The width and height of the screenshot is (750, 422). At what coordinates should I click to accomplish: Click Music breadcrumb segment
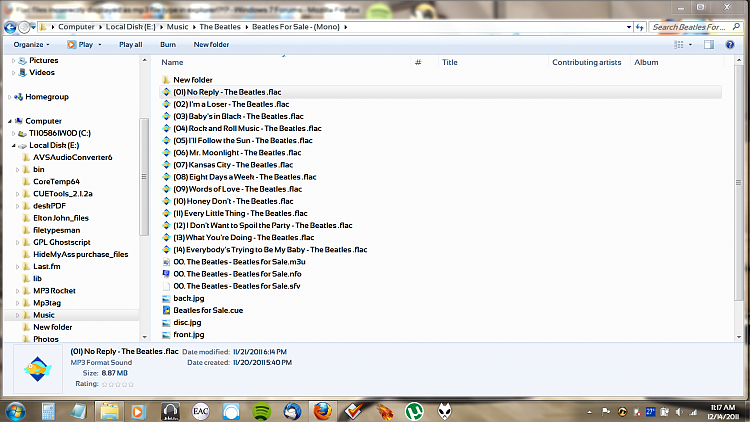177,27
